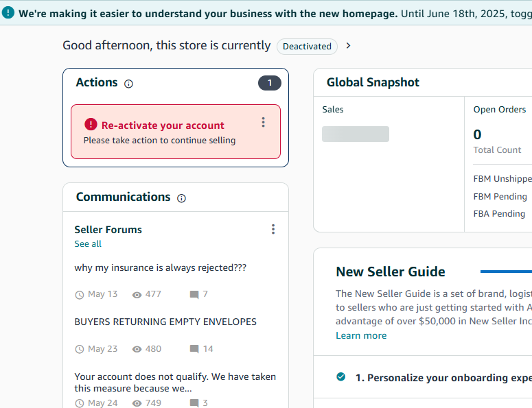Click the Communications info icon
The image size is (532, 408).
(181, 198)
